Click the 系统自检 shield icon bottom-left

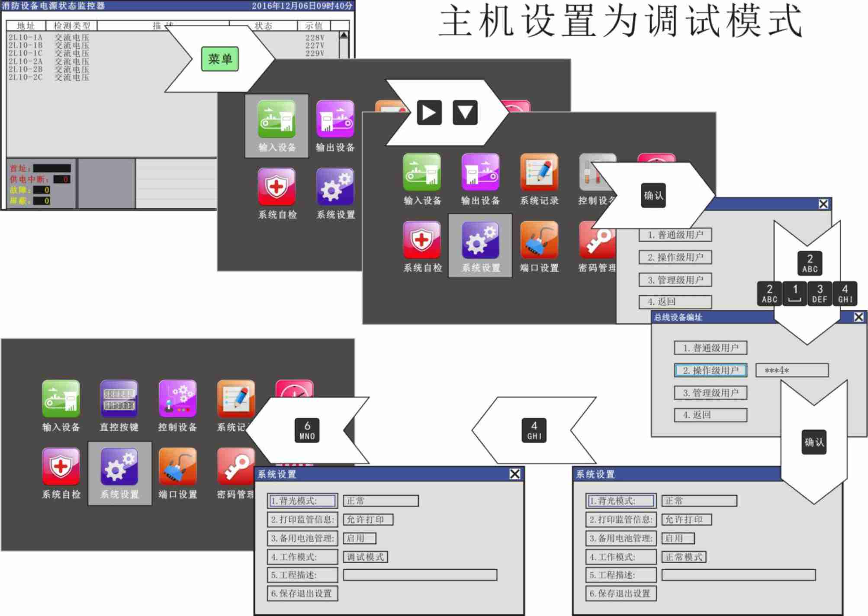click(61, 467)
